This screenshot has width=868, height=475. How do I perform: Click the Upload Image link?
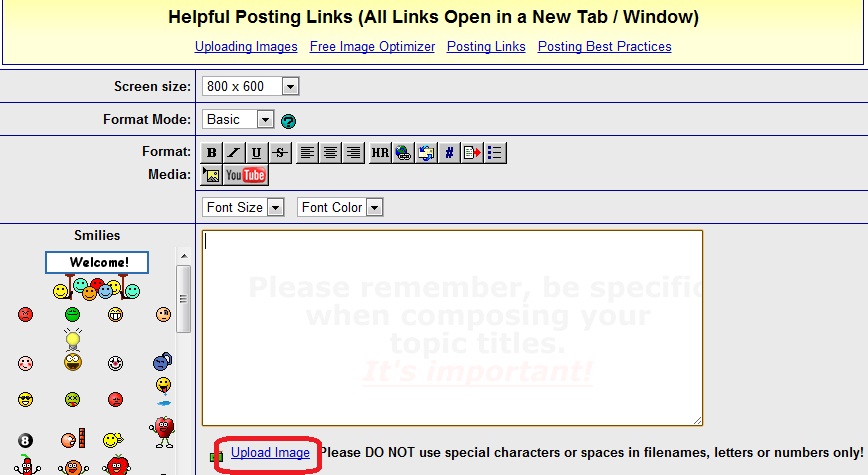[x=270, y=453]
